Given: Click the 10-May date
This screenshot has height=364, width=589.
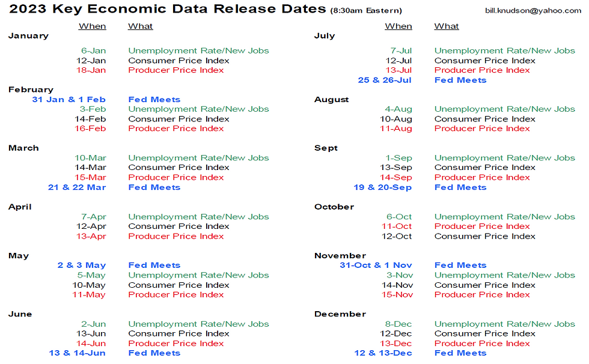Looking at the screenshot, I should [89, 285].
